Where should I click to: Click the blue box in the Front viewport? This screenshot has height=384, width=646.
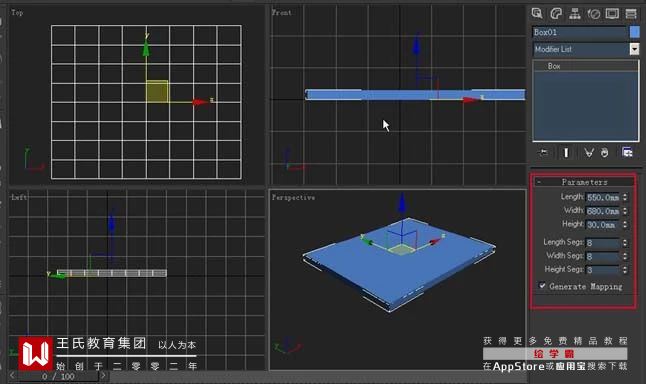coord(415,95)
